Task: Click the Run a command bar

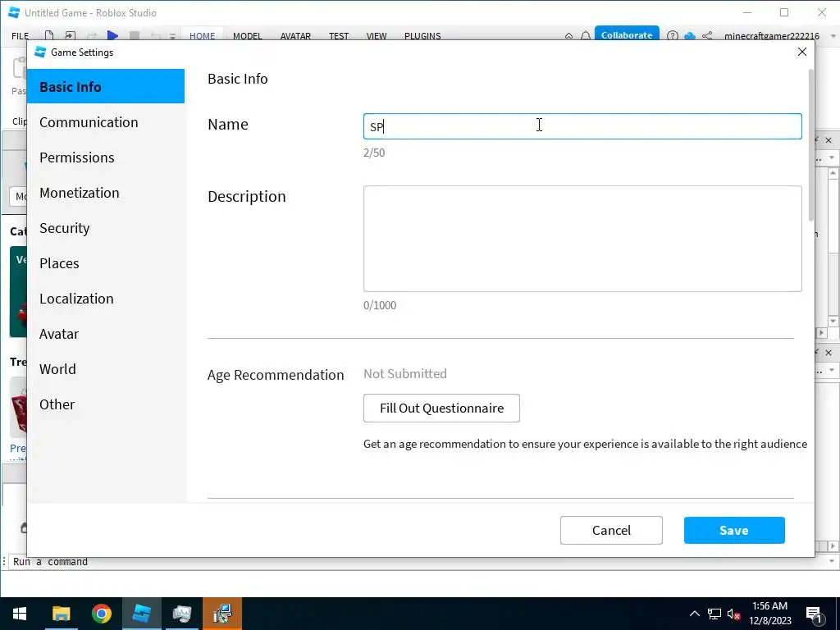Action: pyautogui.click(x=418, y=561)
